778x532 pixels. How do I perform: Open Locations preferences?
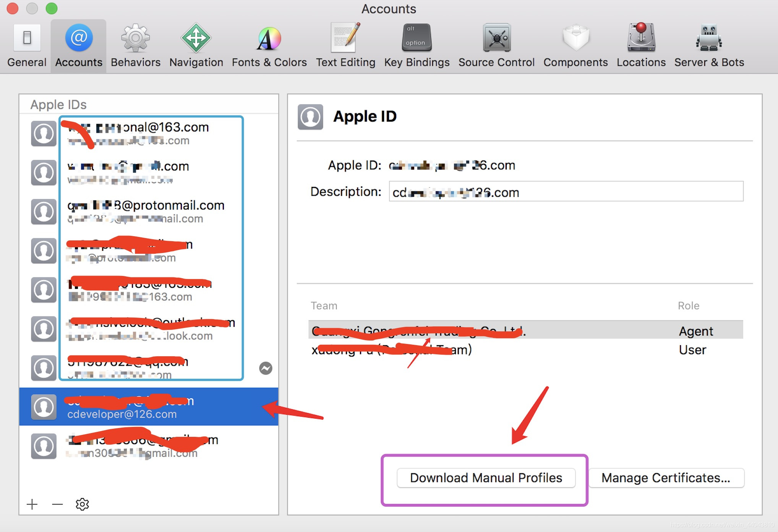[x=641, y=46]
